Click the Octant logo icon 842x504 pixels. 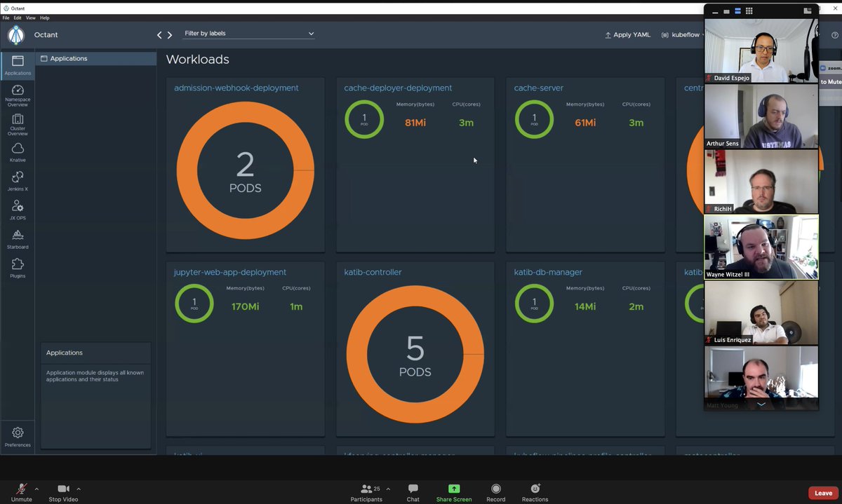(16, 34)
